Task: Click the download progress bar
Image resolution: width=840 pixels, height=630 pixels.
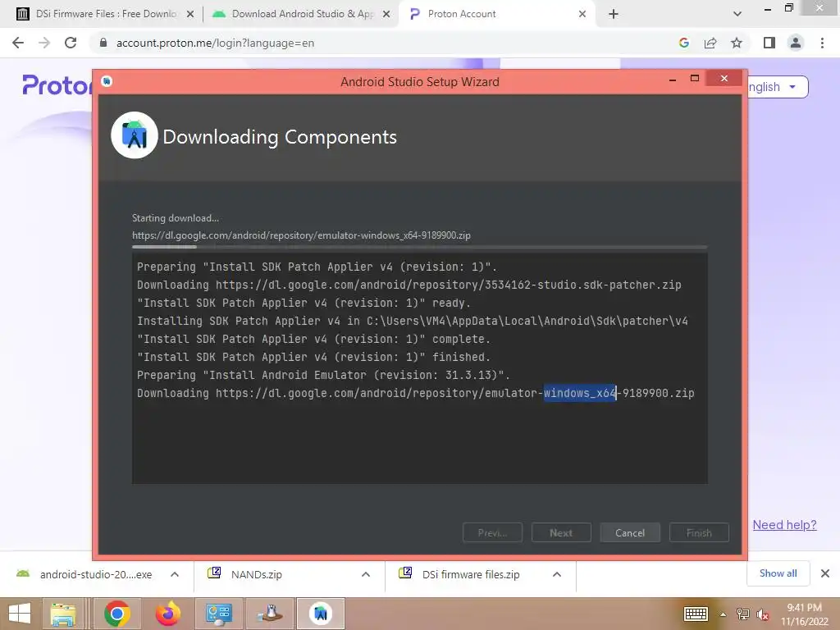Action: pyautogui.click(x=419, y=247)
